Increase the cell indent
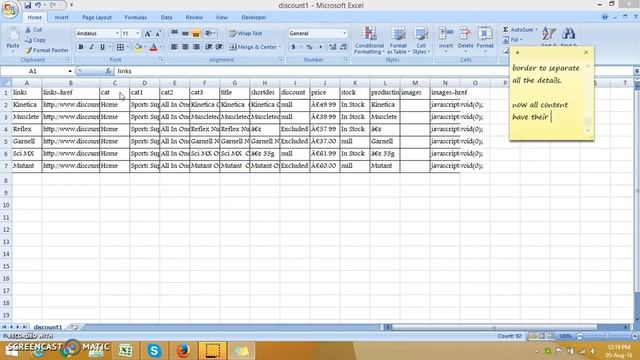This screenshot has width=640, height=360. tap(219, 47)
